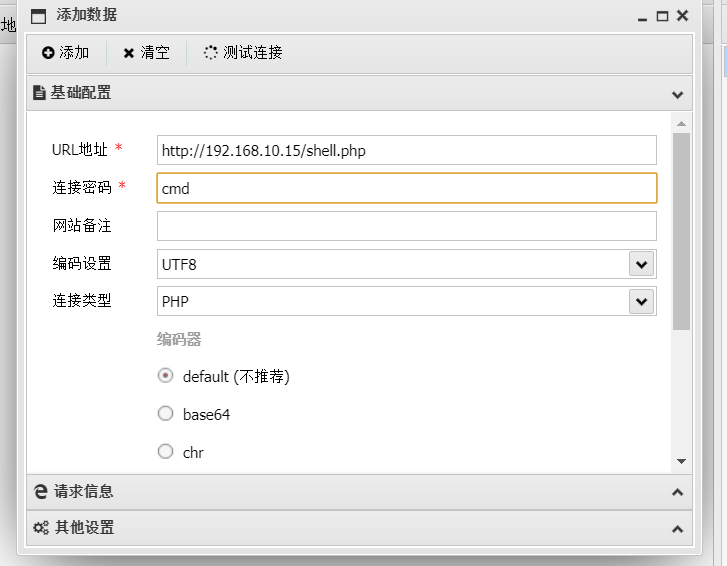This screenshot has height=566, width=727.
Task: Click the document icon beside 基础配置
Action: pos(39,93)
